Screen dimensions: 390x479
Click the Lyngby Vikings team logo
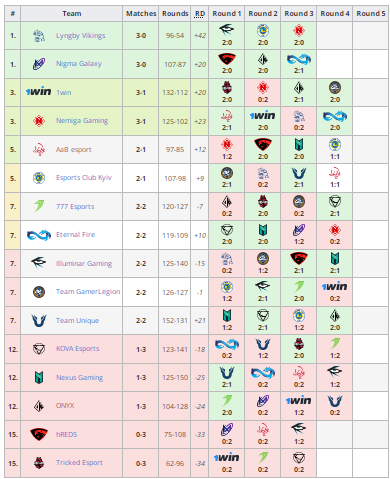39,35
